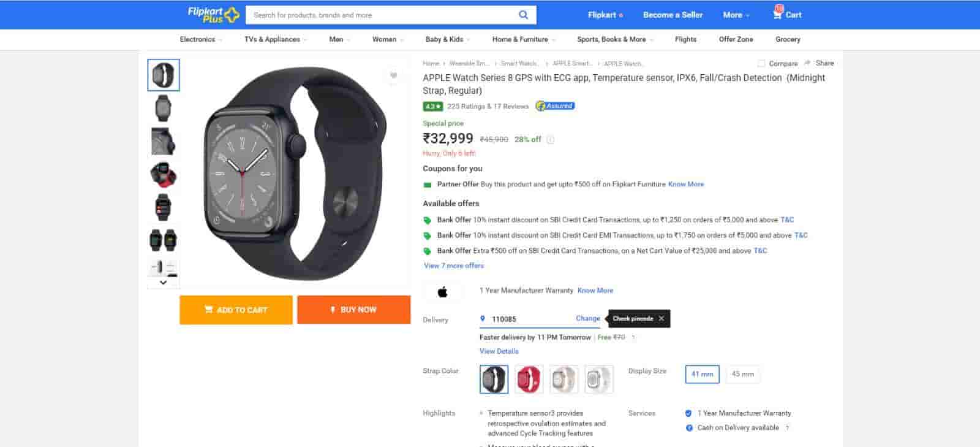Viewport: 980px width, 447px height.
Task: Click the product search input field
Action: click(380, 15)
